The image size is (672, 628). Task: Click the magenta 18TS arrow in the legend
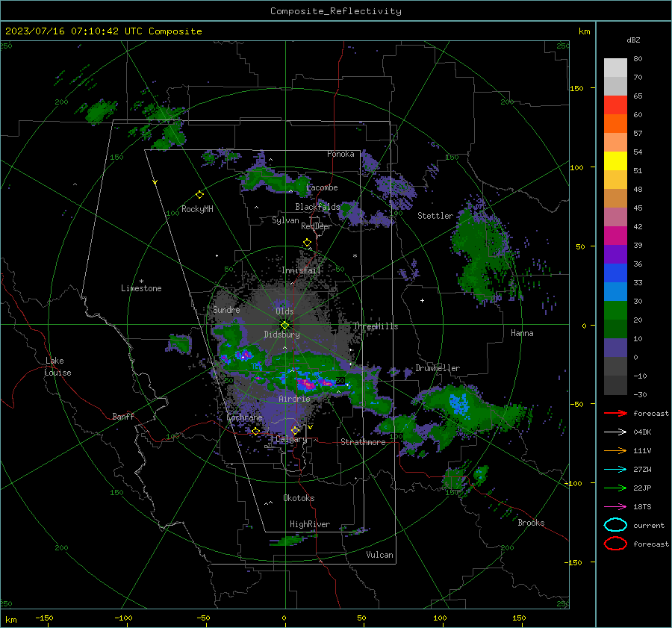(x=615, y=507)
